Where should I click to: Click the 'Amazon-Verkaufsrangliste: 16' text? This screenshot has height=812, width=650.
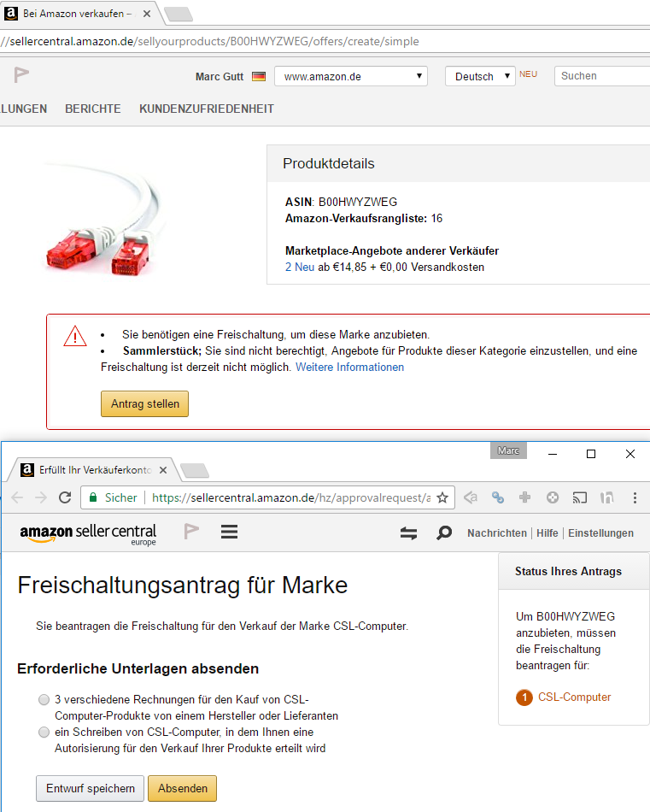pyautogui.click(x=364, y=219)
